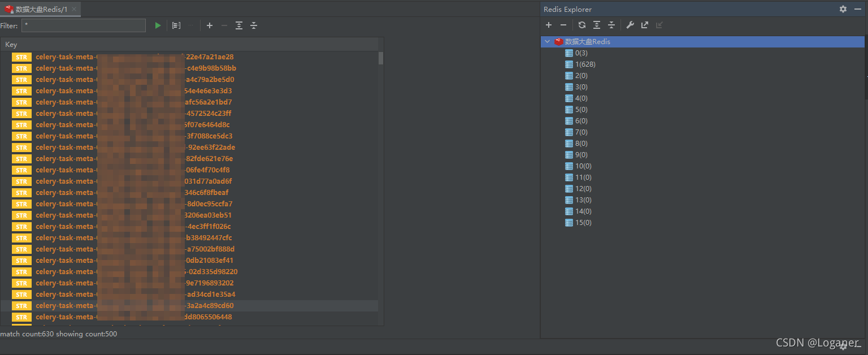Expand all nodes in Redis Explorer
This screenshot has width=868, height=355.
tap(596, 25)
